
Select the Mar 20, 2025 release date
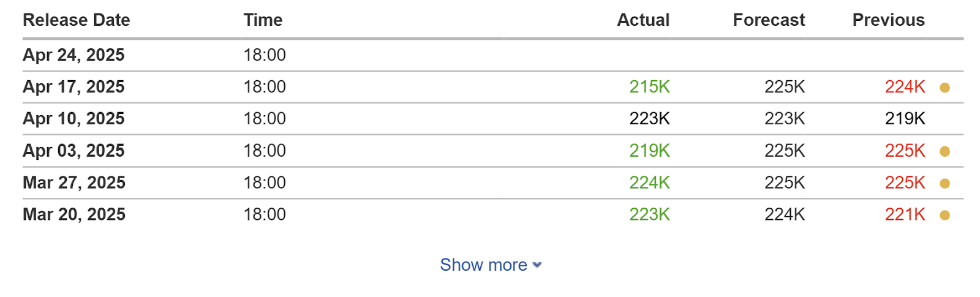pyautogui.click(x=74, y=214)
